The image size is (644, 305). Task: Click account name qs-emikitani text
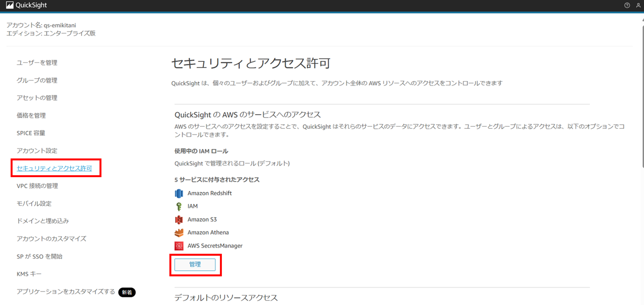coord(60,25)
